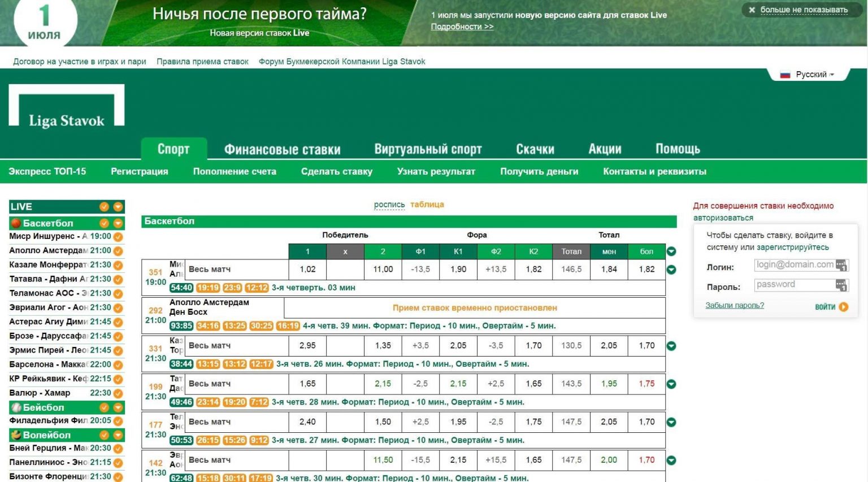The image size is (868, 482).
Task: Collapse the Волейбол section arrow
Action: pos(118,435)
